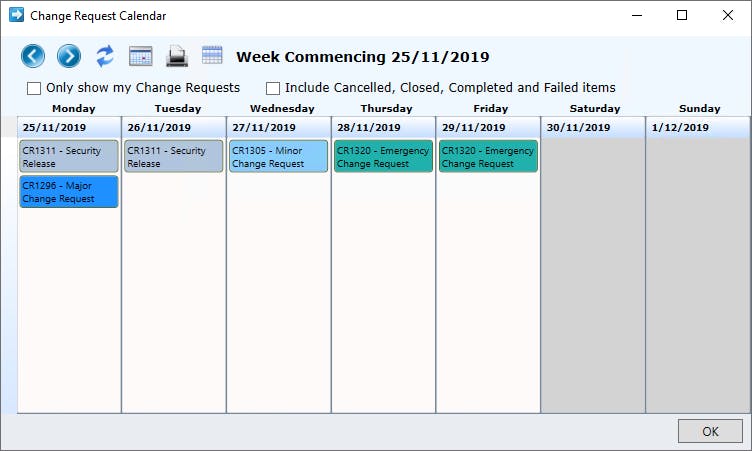Include Cancelled, Closed, Completed and Failed items
The width and height of the screenshot is (752, 451).
point(273,88)
